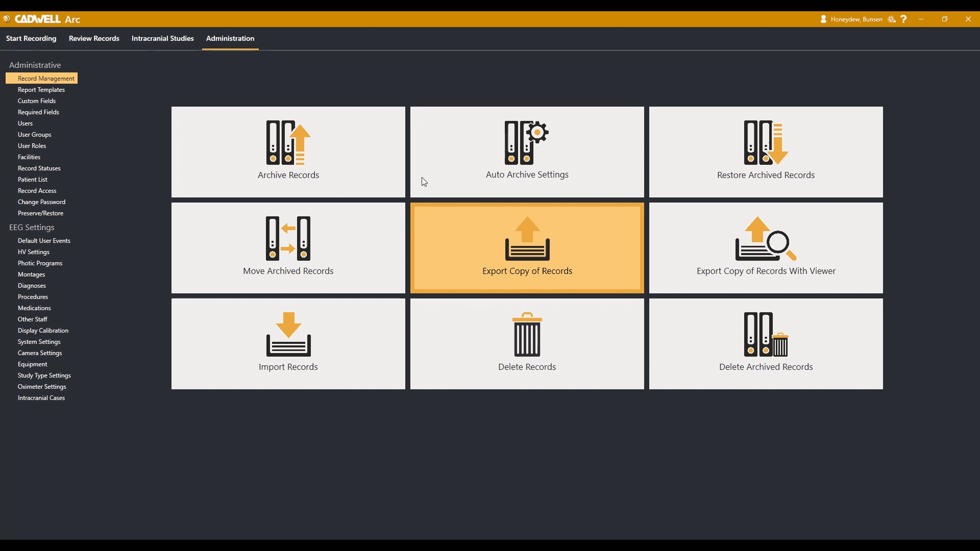Click the Export Copy of Records tile

pos(527,248)
